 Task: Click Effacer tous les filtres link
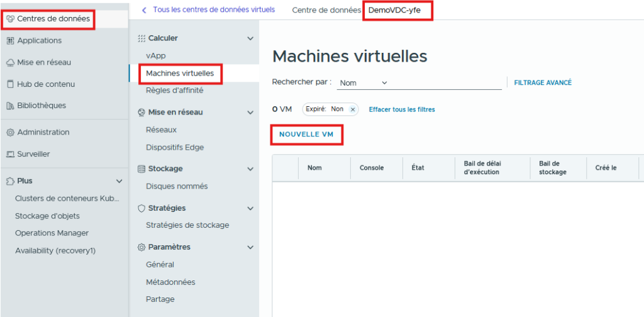point(401,109)
